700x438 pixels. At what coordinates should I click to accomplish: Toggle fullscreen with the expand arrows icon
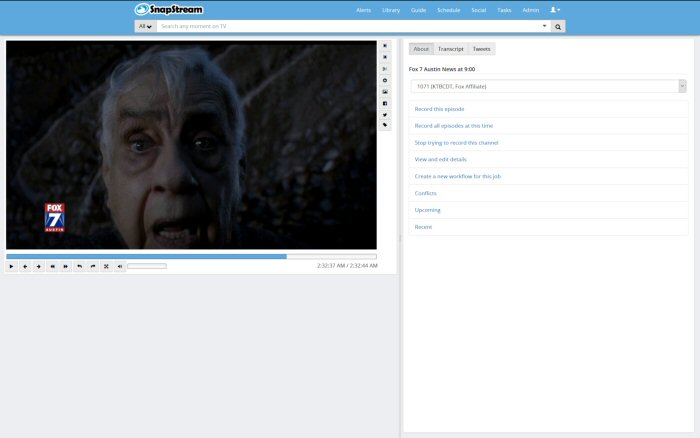point(106,267)
